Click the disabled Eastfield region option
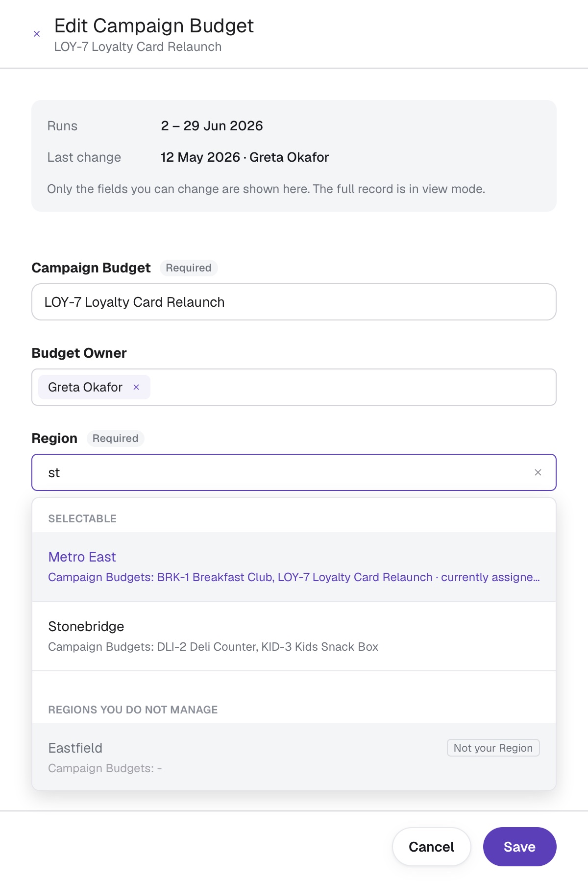Image resolution: width=588 pixels, height=882 pixels. pos(294,757)
